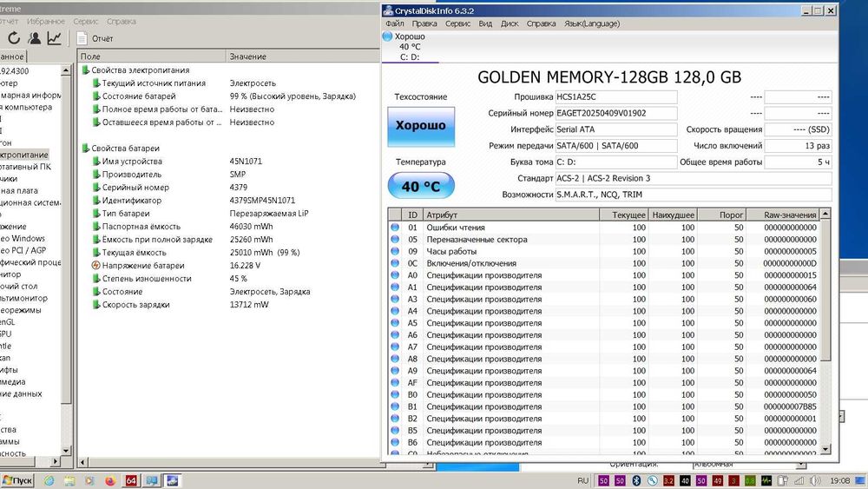Open Windows Explorer folder icon on taskbar
This screenshot has height=489, width=868.
pyautogui.click(x=69, y=480)
